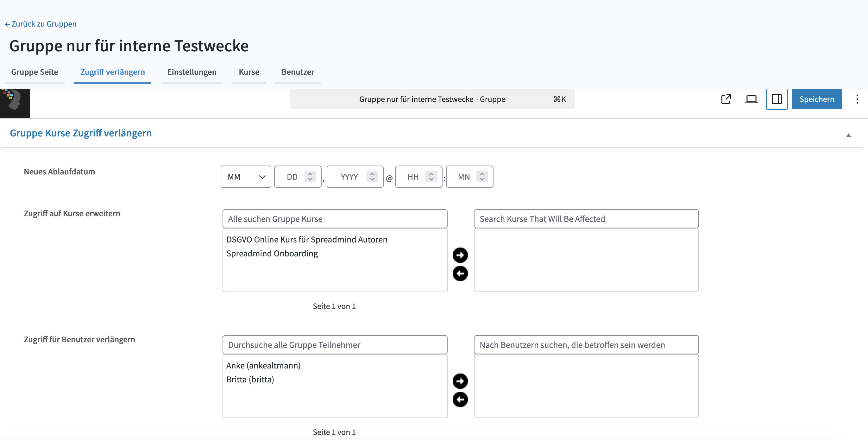
Task: Switch to the Einstellungen tab
Action: click(192, 72)
